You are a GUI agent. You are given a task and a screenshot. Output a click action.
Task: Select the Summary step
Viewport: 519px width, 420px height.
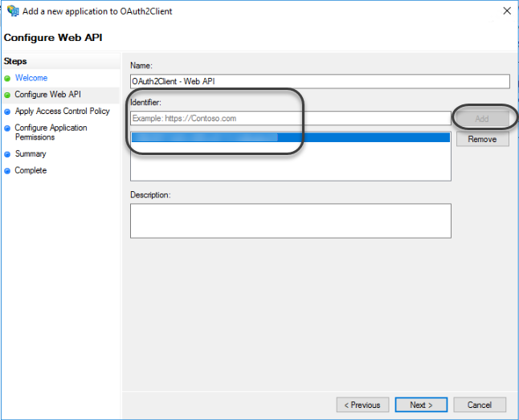point(31,153)
